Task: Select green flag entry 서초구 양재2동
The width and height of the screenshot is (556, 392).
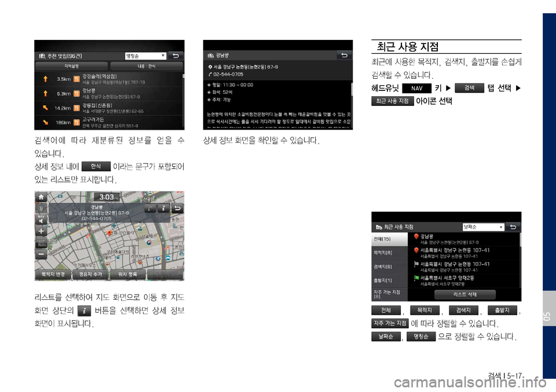Action: [x=464, y=280]
